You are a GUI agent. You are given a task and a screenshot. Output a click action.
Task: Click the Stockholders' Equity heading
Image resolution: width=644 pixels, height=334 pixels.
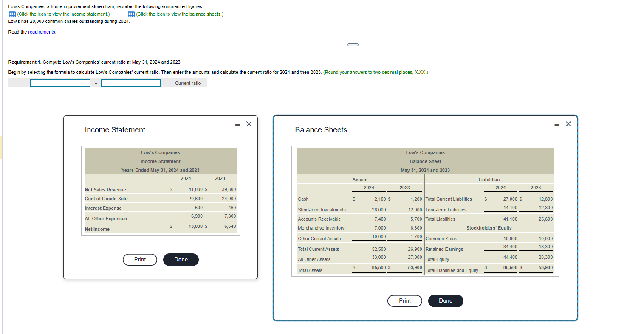tap(489, 228)
